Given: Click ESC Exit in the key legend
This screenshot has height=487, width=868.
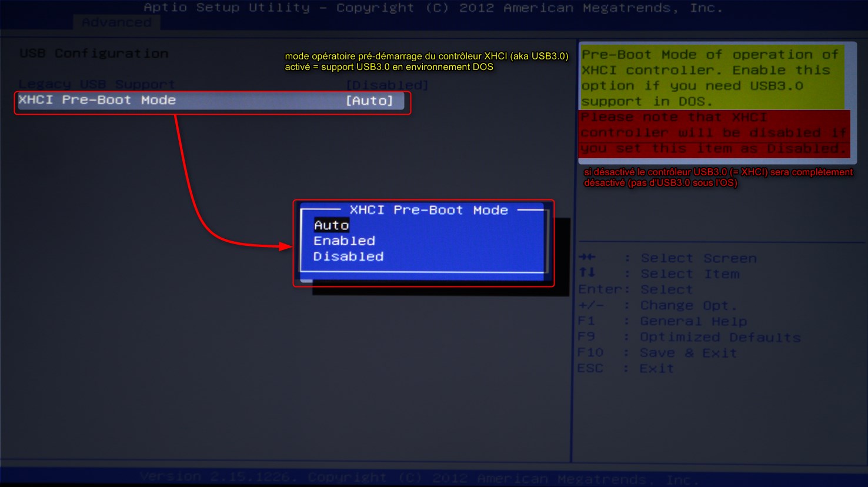Looking at the screenshot, I should click(x=625, y=368).
